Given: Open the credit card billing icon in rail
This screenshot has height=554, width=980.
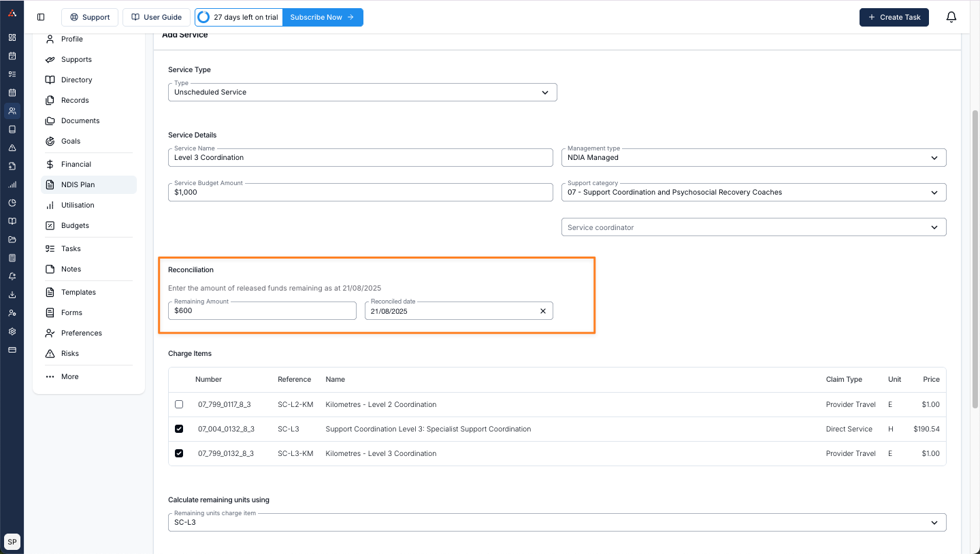Looking at the screenshot, I should click(x=12, y=350).
